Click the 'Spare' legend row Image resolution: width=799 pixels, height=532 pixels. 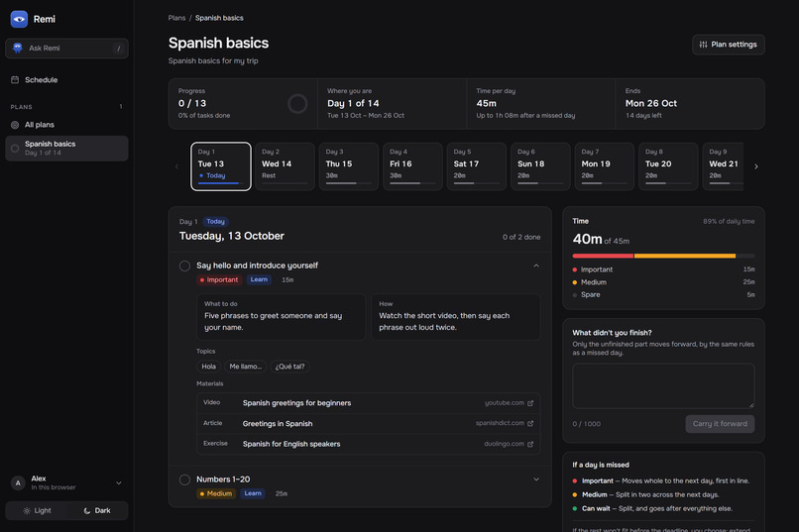[663, 295]
